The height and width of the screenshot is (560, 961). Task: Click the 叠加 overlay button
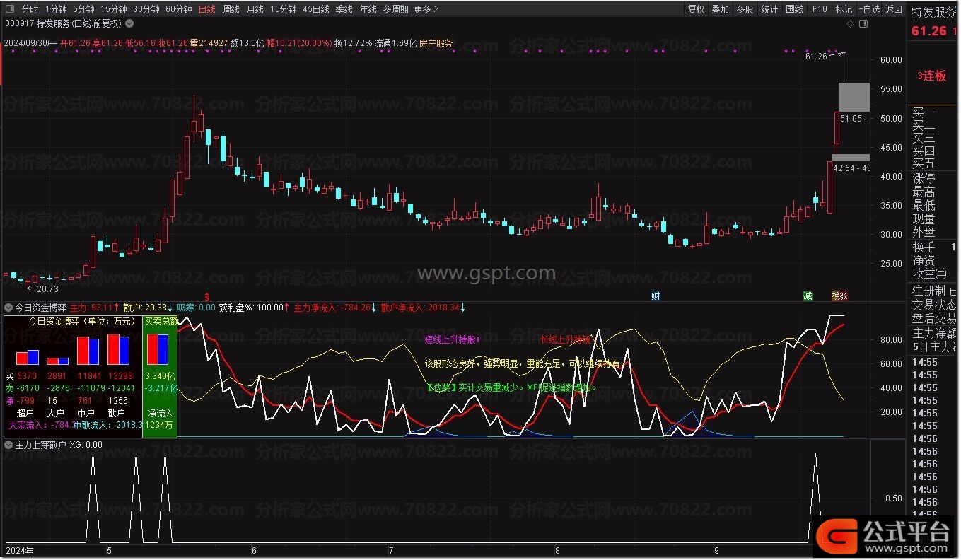click(720, 9)
